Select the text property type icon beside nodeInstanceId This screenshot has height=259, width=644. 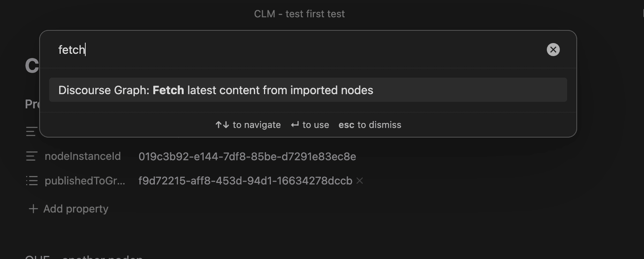pos(32,156)
